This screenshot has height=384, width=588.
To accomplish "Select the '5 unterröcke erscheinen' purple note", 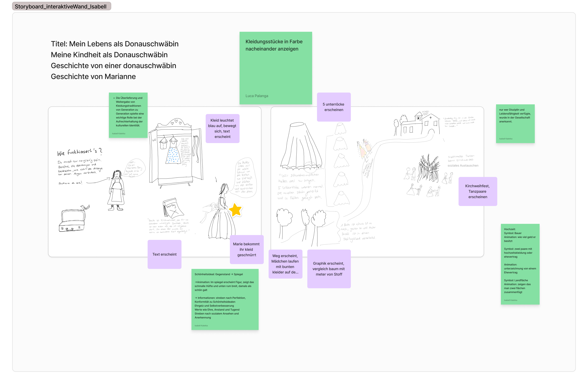I will coord(334,107).
